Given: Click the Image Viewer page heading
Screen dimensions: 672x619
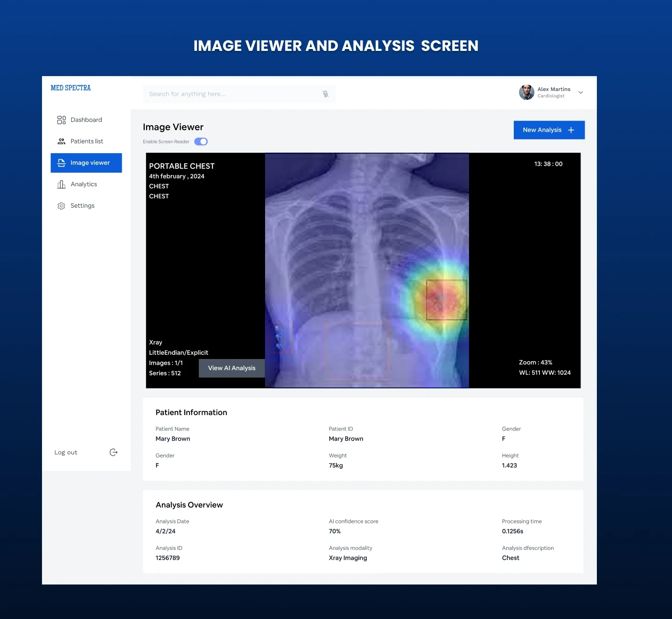Looking at the screenshot, I should tap(173, 127).
